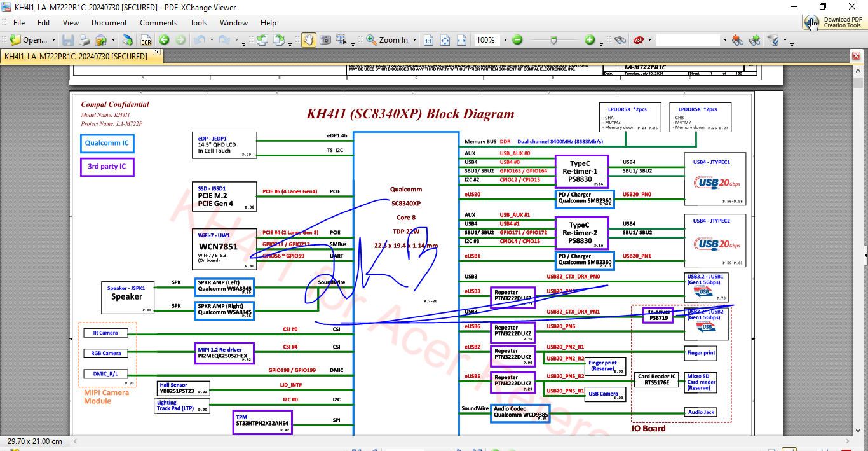This screenshot has width=868, height=451.
Task: Open the Comments menu
Action: [x=159, y=22]
